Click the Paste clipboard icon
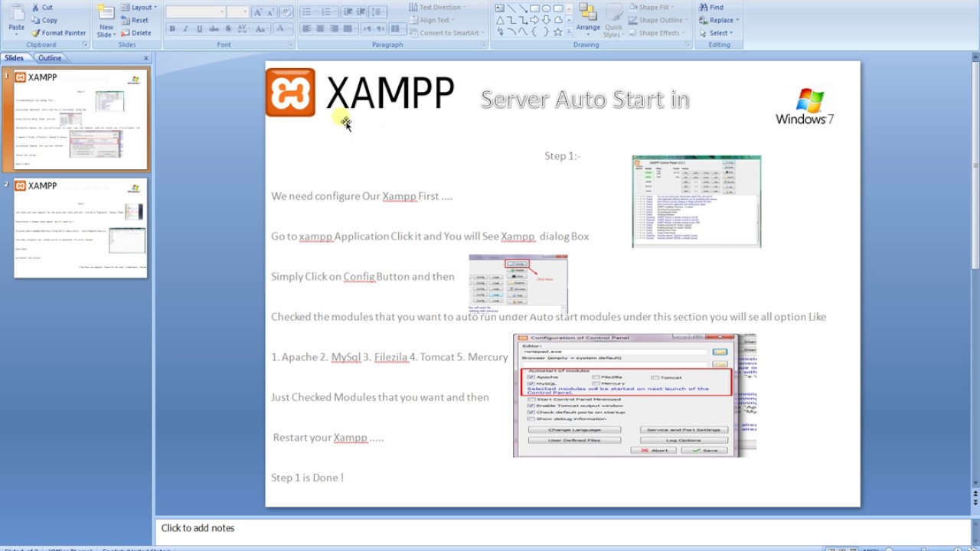This screenshot has width=980, height=551. 16,11
